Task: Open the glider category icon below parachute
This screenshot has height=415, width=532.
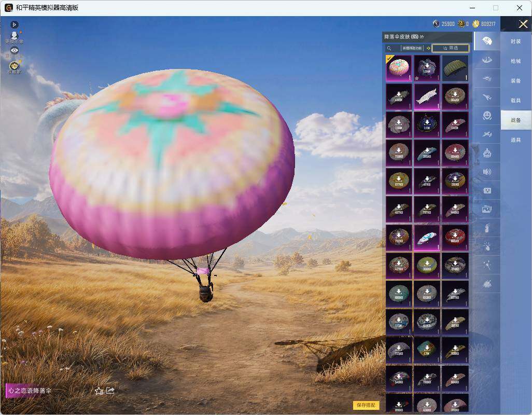Action: (487, 60)
